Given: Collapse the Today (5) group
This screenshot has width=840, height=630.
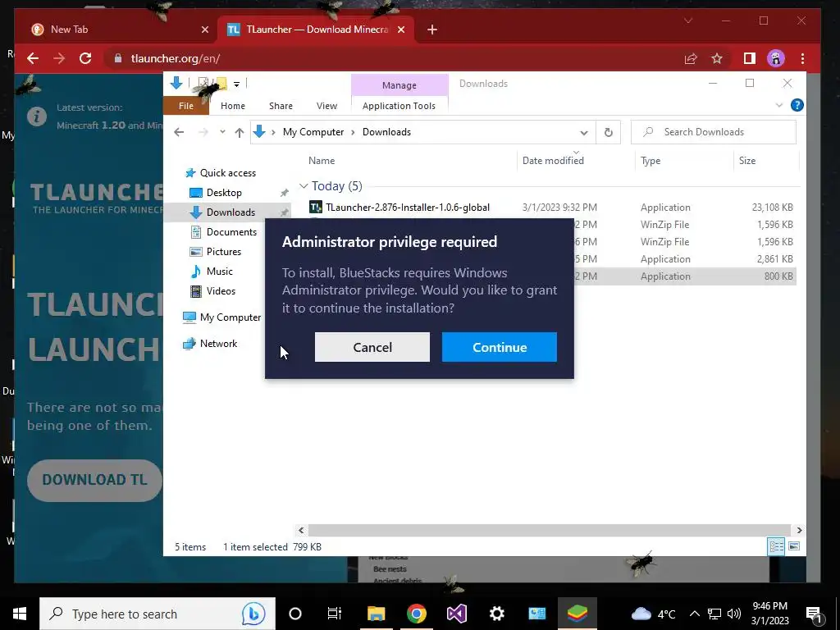Looking at the screenshot, I should [304, 186].
